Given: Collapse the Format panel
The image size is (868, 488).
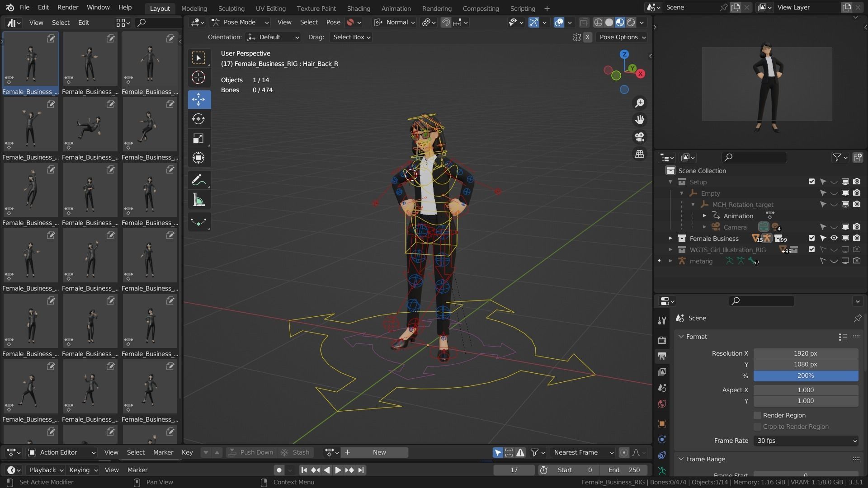Looking at the screenshot, I should [x=681, y=337].
